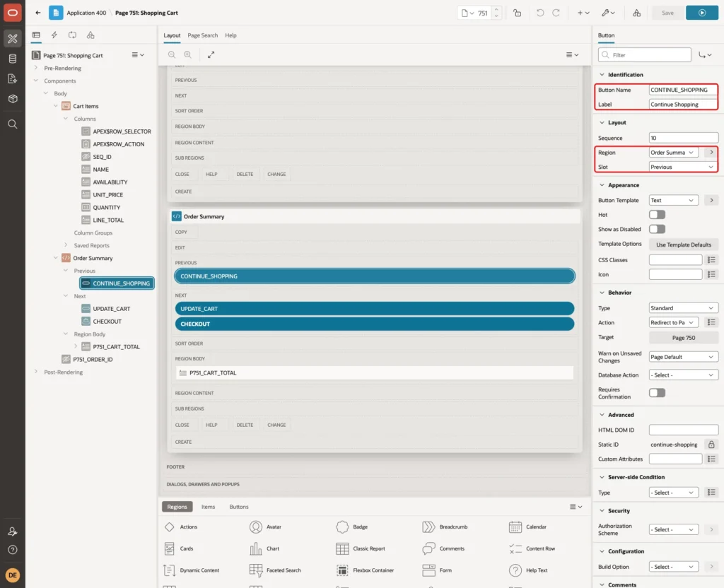Switch gallery to Buttons tab

pos(239,507)
